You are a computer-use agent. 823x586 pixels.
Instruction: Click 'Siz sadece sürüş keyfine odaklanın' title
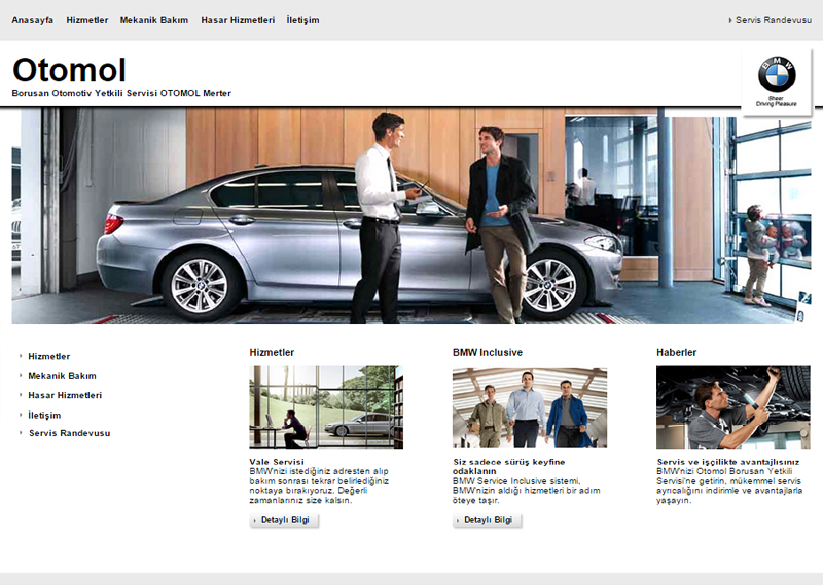(x=509, y=466)
